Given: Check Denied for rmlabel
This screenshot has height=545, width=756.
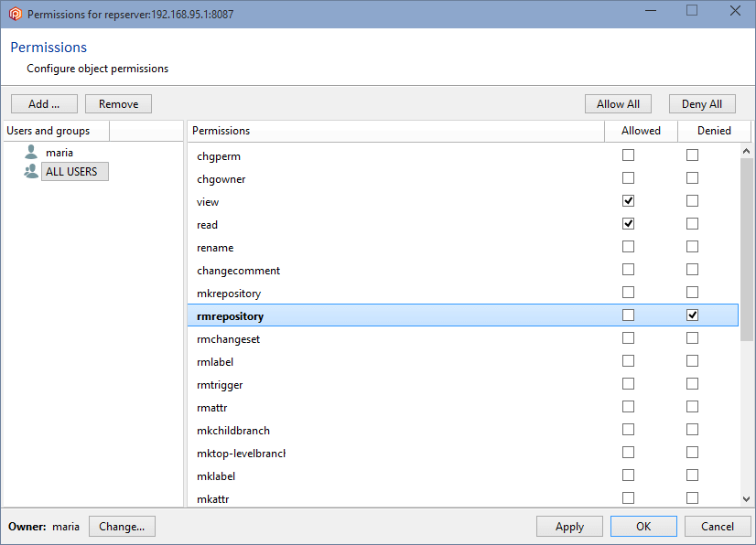Looking at the screenshot, I should coord(692,361).
